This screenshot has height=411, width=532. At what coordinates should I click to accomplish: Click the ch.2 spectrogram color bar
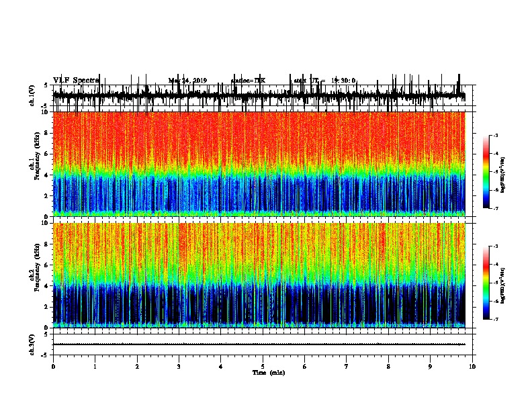pos(486,283)
